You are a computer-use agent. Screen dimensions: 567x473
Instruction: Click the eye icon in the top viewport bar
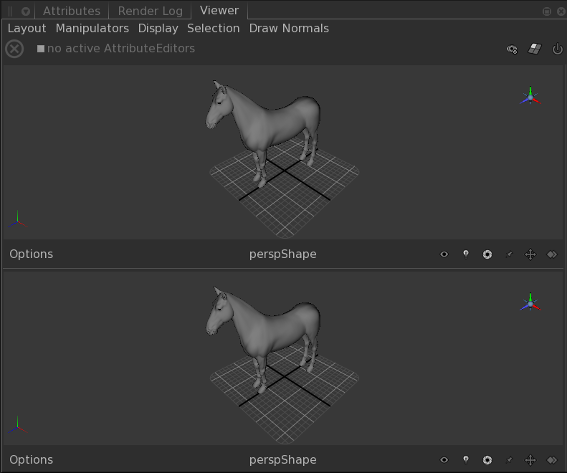[444, 254]
